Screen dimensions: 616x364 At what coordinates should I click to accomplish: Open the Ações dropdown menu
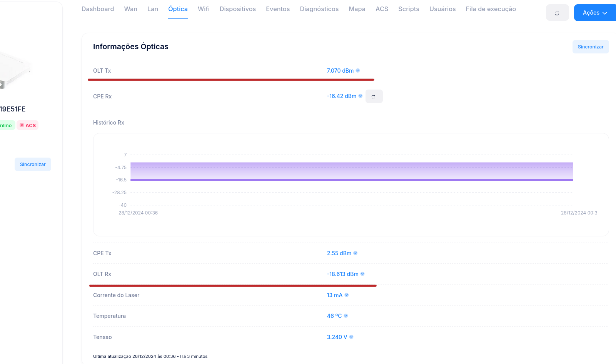point(594,13)
